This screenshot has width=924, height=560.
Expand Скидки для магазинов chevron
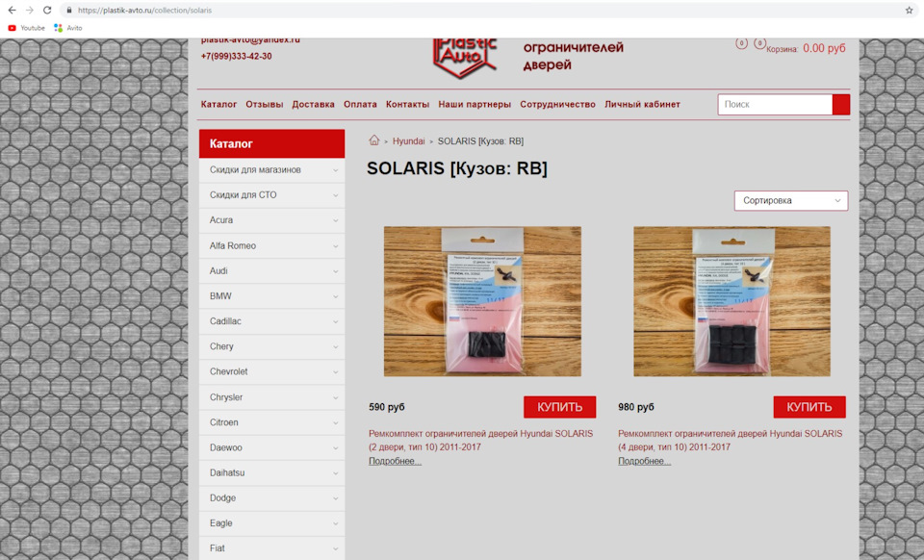[x=335, y=170]
